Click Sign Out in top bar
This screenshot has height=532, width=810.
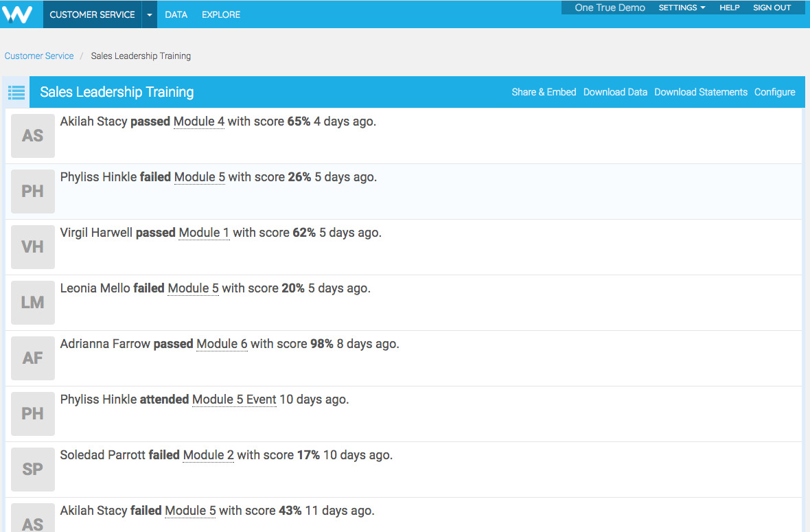[772, 8]
